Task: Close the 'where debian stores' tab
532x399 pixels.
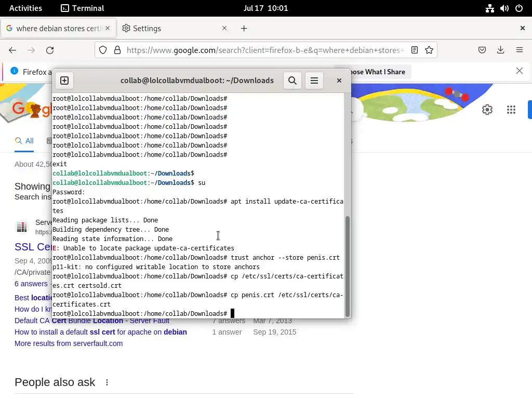Action: 108,28
